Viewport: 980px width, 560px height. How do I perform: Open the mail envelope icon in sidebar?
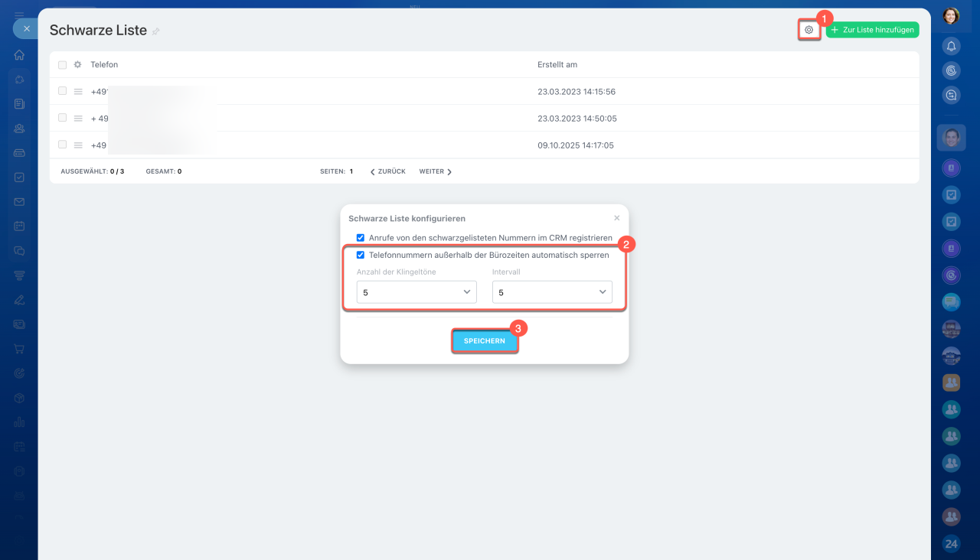click(x=19, y=202)
